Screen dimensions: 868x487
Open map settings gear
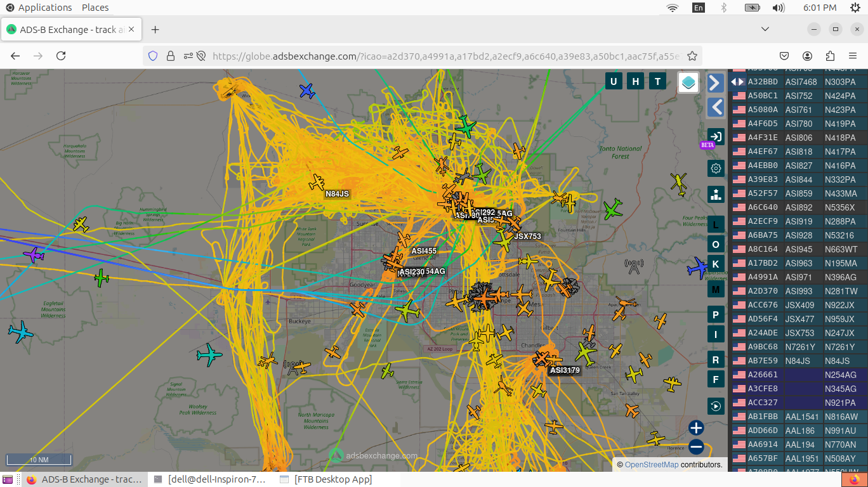point(716,168)
